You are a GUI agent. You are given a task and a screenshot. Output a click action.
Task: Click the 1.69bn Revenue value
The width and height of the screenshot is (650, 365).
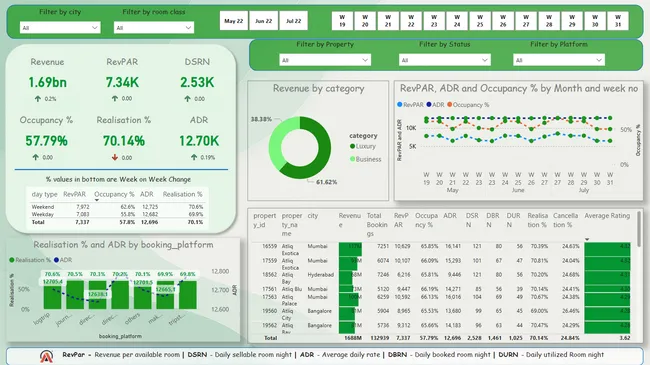(47, 83)
